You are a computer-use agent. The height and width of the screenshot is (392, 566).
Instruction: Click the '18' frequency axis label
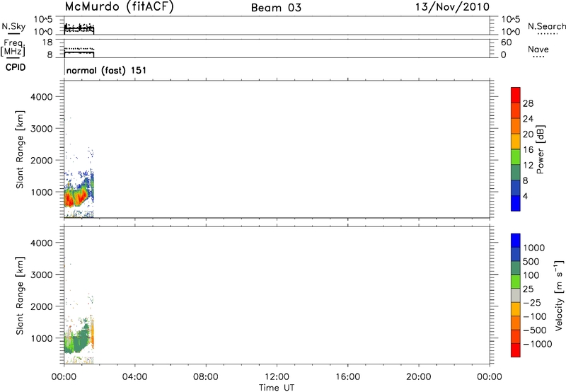(47, 42)
